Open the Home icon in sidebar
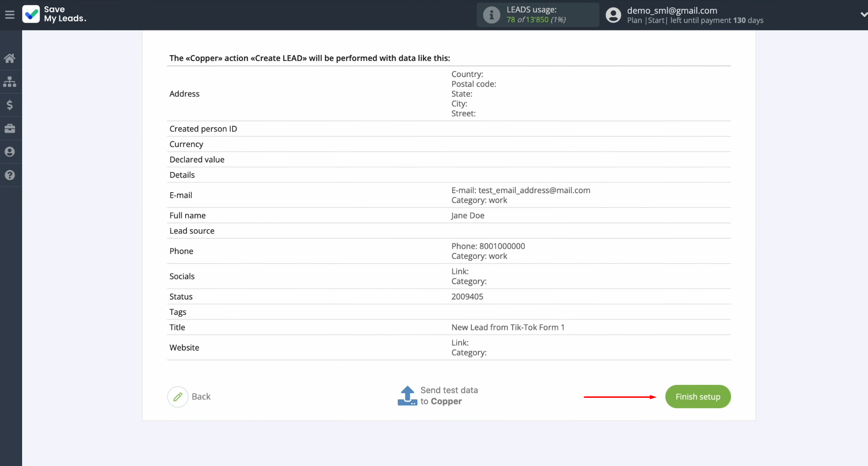The height and width of the screenshot is (466, 868). [10, 59]
